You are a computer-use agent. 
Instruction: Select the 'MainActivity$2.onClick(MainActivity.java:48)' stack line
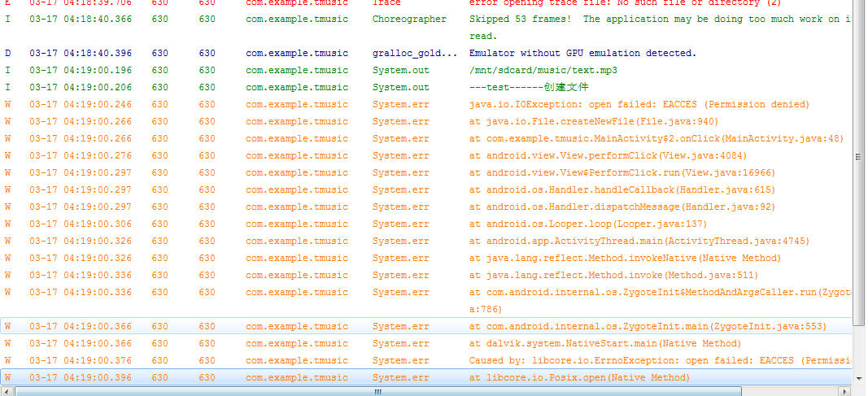656,139
